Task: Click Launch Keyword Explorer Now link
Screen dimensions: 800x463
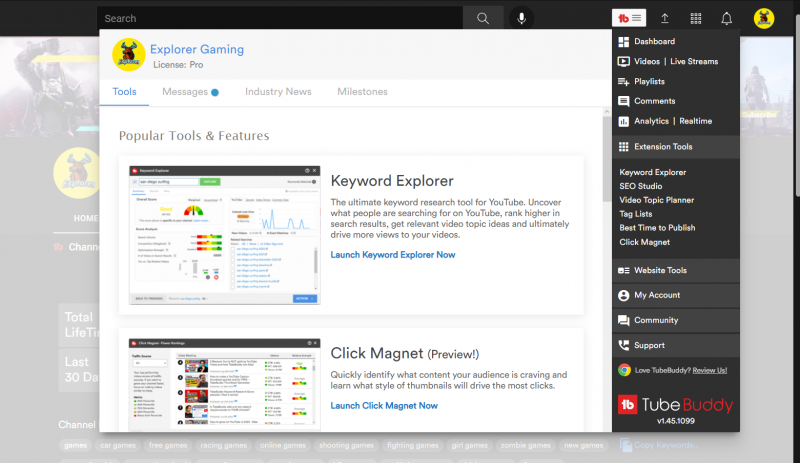Action: coord(393,255)
